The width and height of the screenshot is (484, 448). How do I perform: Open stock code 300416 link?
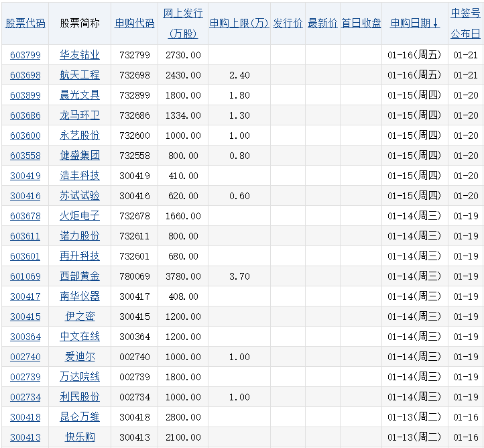click(x=25, y=196)
